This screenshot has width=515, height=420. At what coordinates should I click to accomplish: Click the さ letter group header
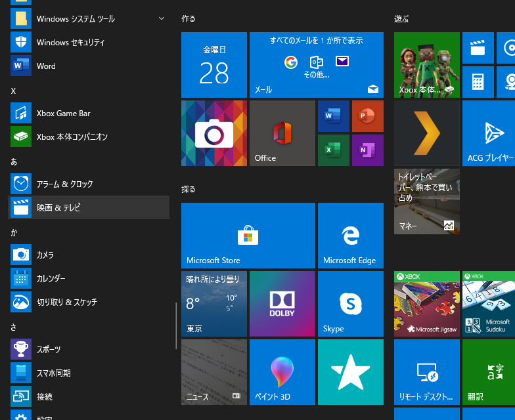(x=13, y=327)
